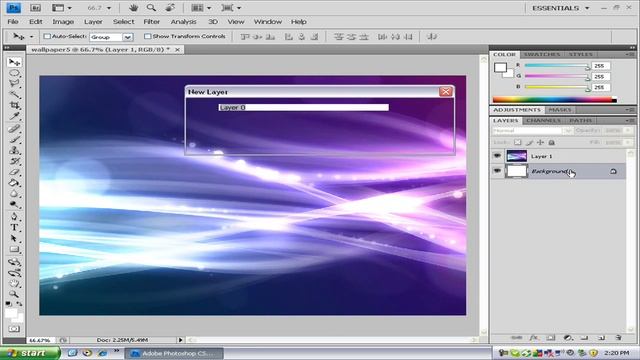
Task: Select the Eraser tool
Action: (x=14, y=172)
